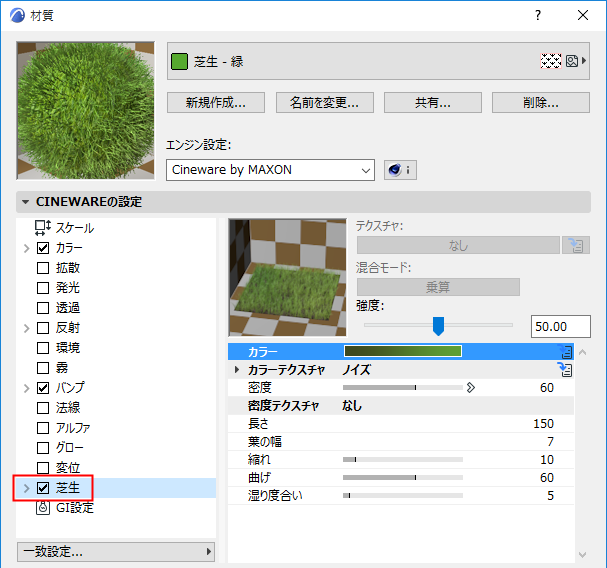Expand the 芝生 channel tree node
The image size is (607, 568).
[26, 488]
